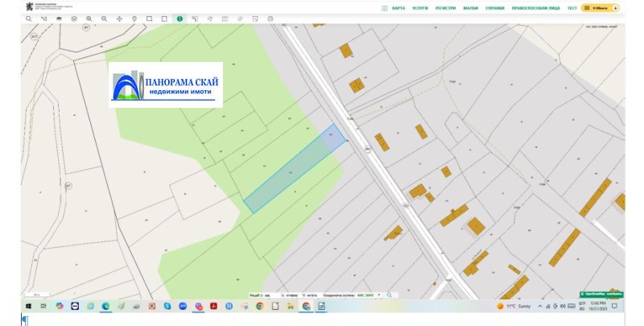Activate the green info identify tool

click(x=179, y=17)
